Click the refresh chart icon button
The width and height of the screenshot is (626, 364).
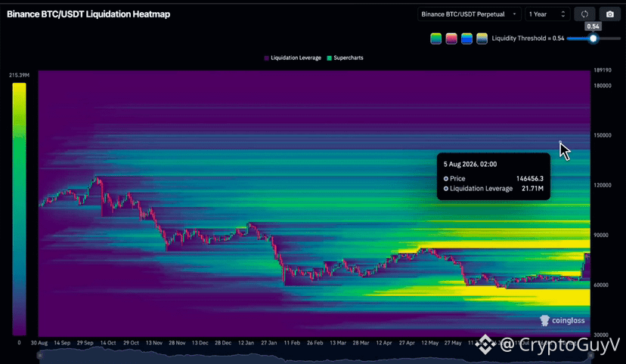(584, 14)
